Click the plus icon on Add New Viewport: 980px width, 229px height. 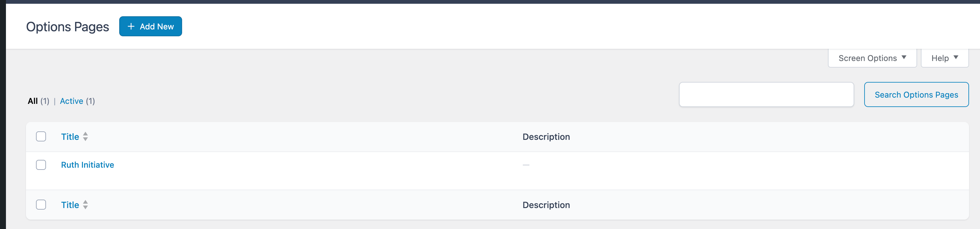131,26
